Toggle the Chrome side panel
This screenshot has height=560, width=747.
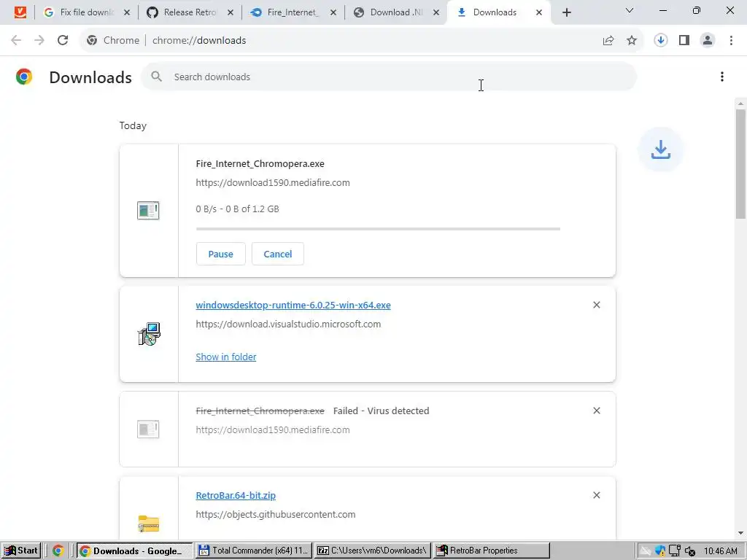point(684,41)
